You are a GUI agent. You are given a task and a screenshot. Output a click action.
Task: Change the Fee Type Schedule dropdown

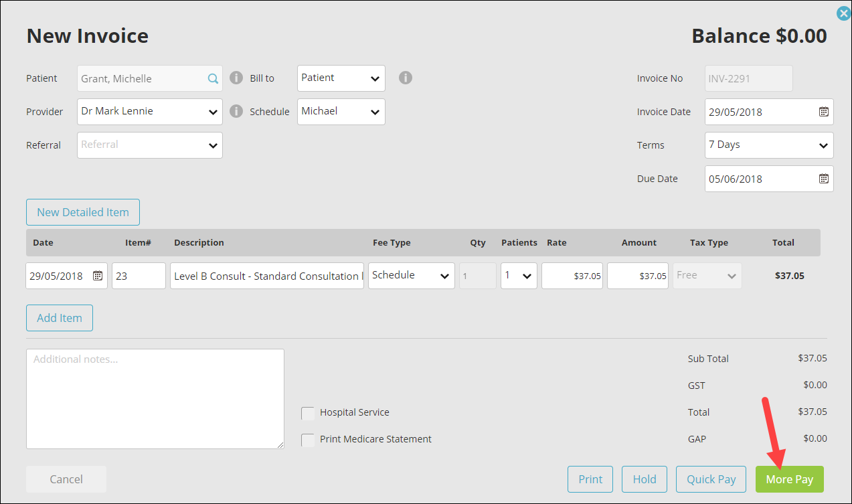[x=412, y=276]
